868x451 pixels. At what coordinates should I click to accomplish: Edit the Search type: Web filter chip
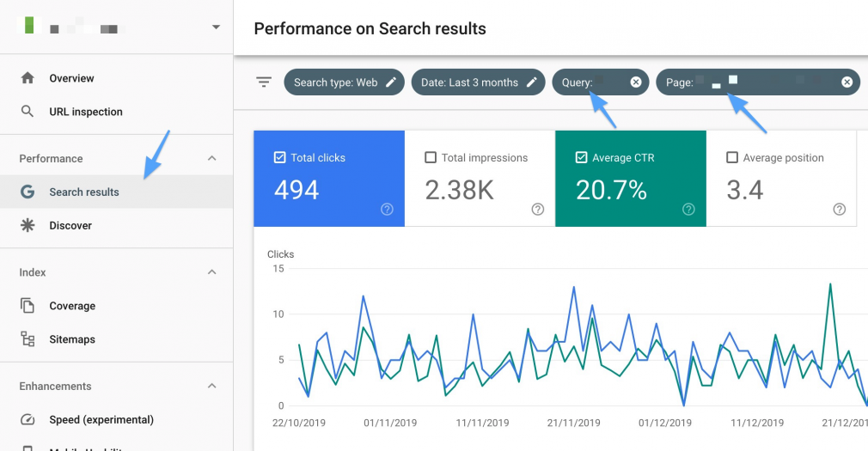click(345, 82)
